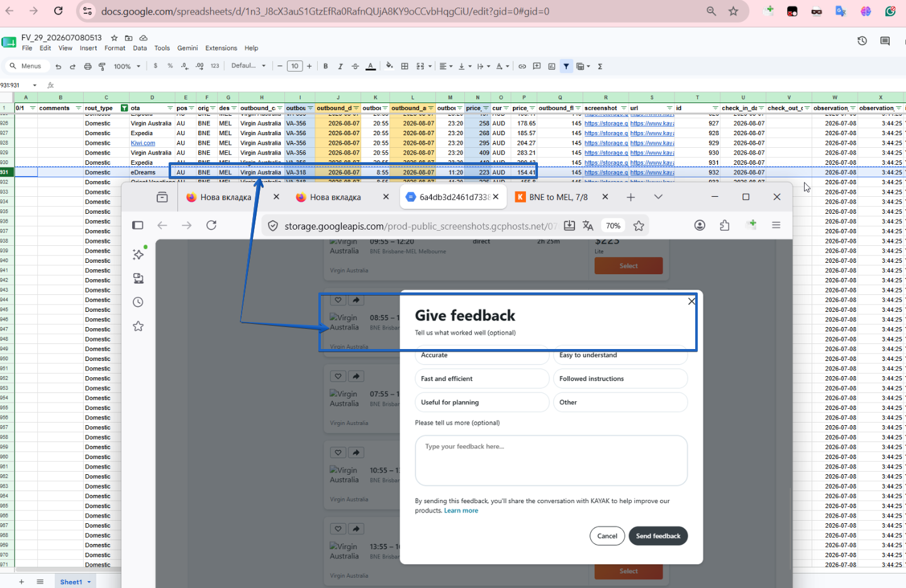Add a new sheet with plus

coord(21,582)
